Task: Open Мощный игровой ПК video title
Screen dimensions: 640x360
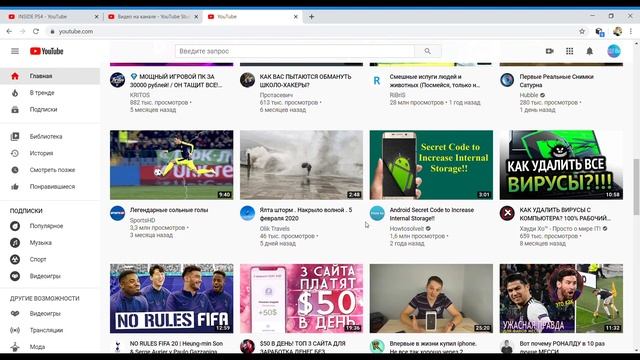Action: (176, 80)
